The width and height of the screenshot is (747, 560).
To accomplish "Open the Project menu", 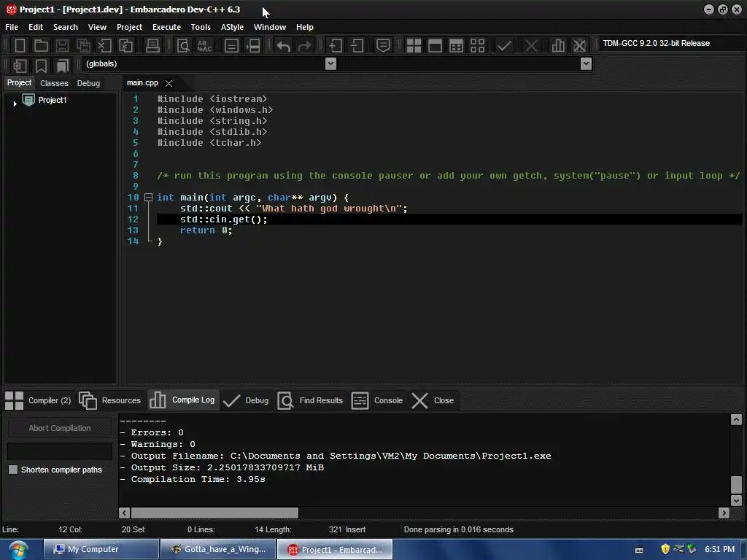I will pyautogui.click(x=130, y=27).
